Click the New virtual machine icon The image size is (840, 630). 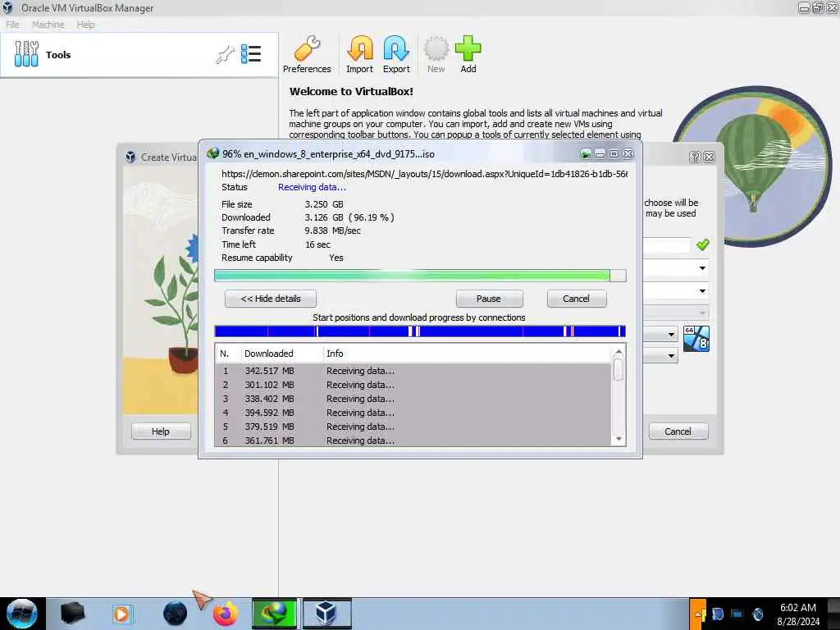pyautogui.click(x=436, y=54)
